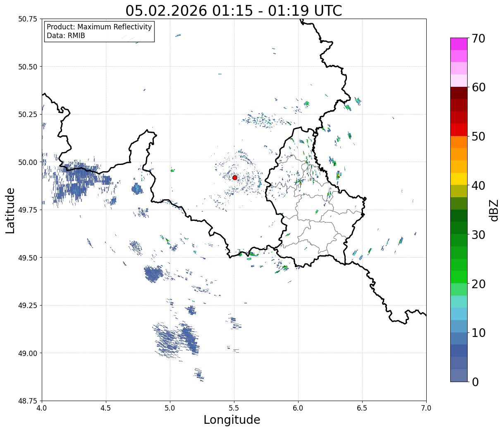Click the 40 tick label on colorbar

[x=478, y=186]
